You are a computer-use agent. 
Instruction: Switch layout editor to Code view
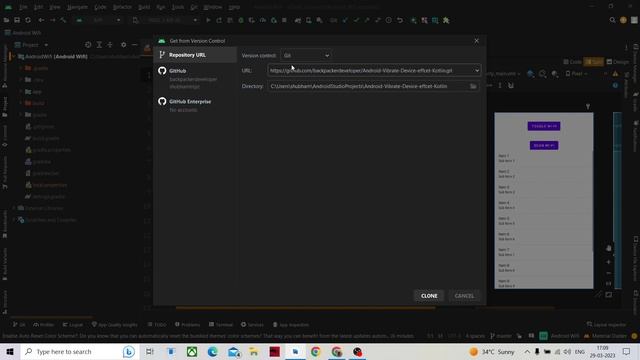tap(572, 62)
